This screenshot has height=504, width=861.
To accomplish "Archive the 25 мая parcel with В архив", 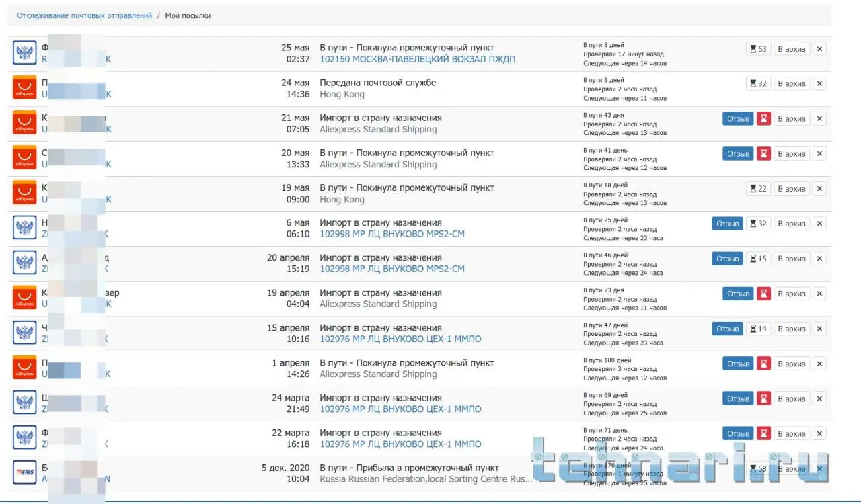I will click(x=792, y=49).
